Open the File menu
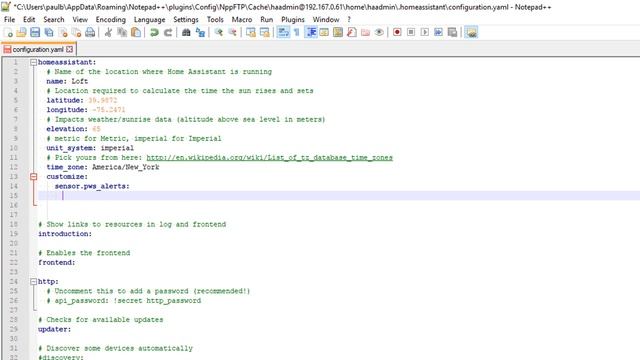Screen dimensions: 640x360 (9, 19)
